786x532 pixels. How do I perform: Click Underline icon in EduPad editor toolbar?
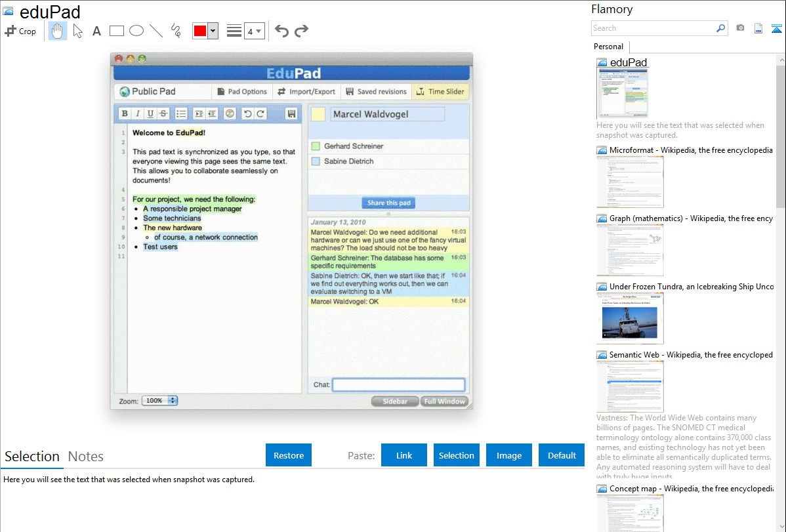150,114
